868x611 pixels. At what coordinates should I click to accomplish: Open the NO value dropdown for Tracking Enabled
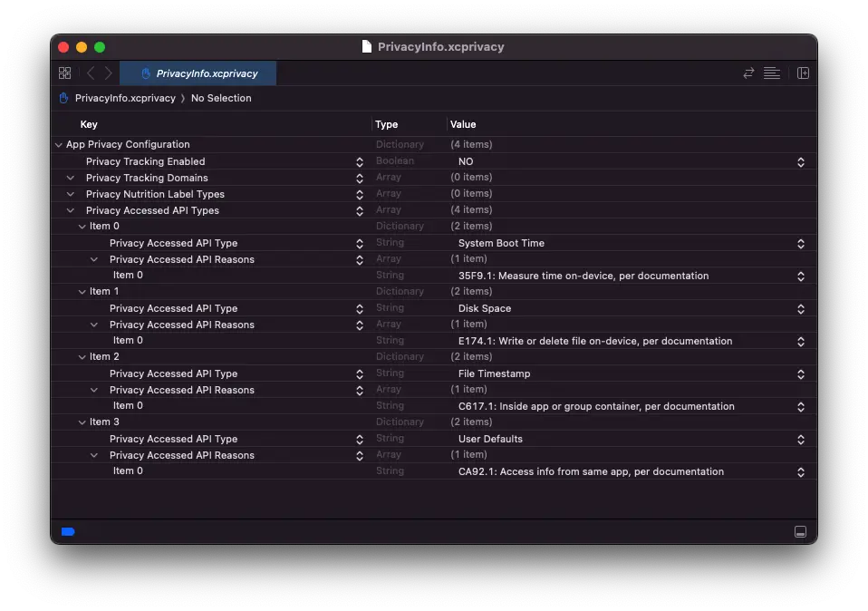[x=800, y=161]
